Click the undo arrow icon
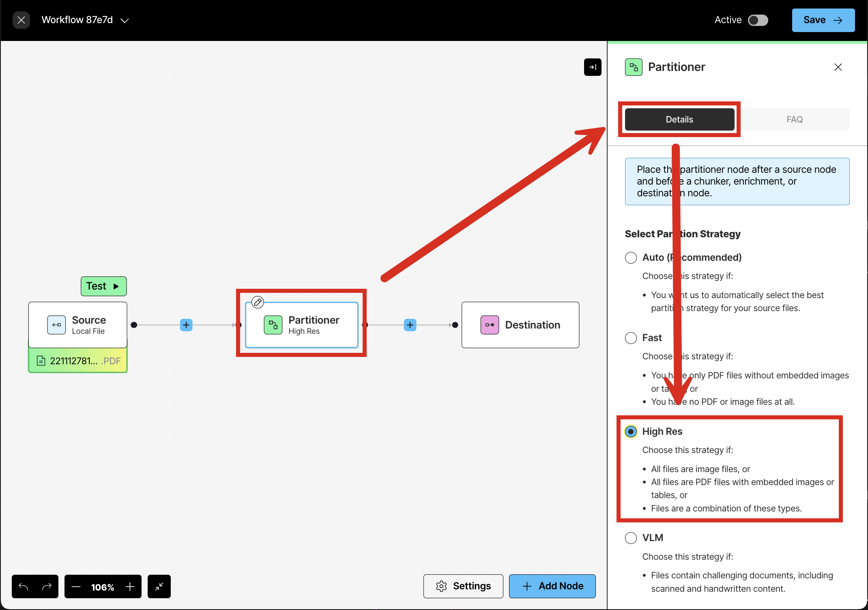Screen dimensions: 868x610 coord(23,586)
